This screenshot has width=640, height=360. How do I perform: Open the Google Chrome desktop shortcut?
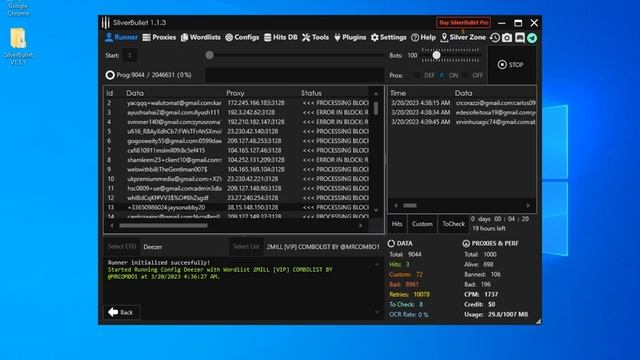(18, 8)
